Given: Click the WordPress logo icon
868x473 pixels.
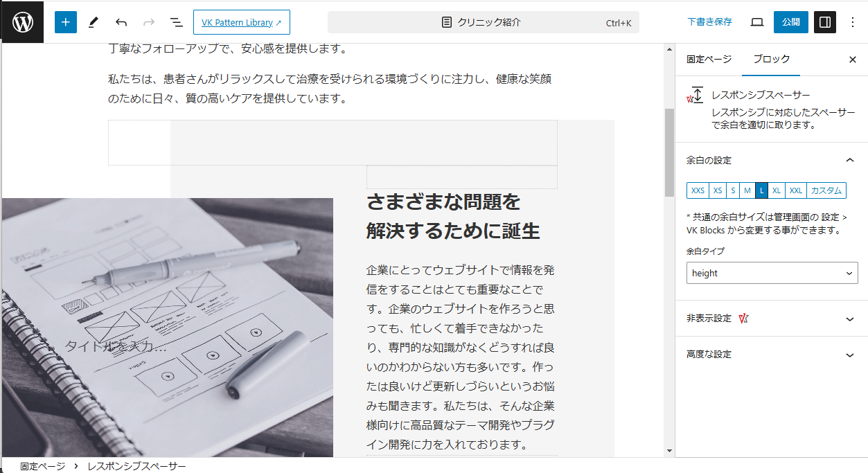Looking at the screenshot, I should pos(22,22).
